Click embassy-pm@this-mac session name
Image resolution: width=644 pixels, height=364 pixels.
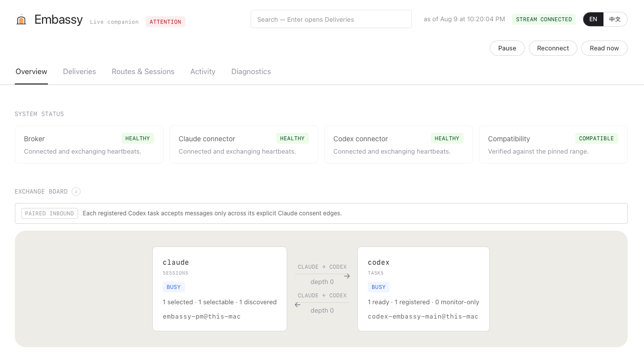(202, 316)
